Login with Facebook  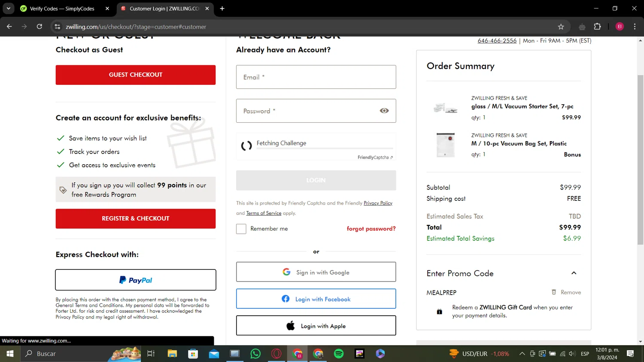point(316,299)
